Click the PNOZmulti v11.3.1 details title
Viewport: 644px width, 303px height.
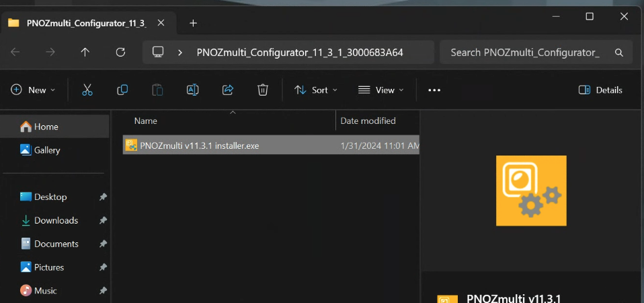(514, 298)
